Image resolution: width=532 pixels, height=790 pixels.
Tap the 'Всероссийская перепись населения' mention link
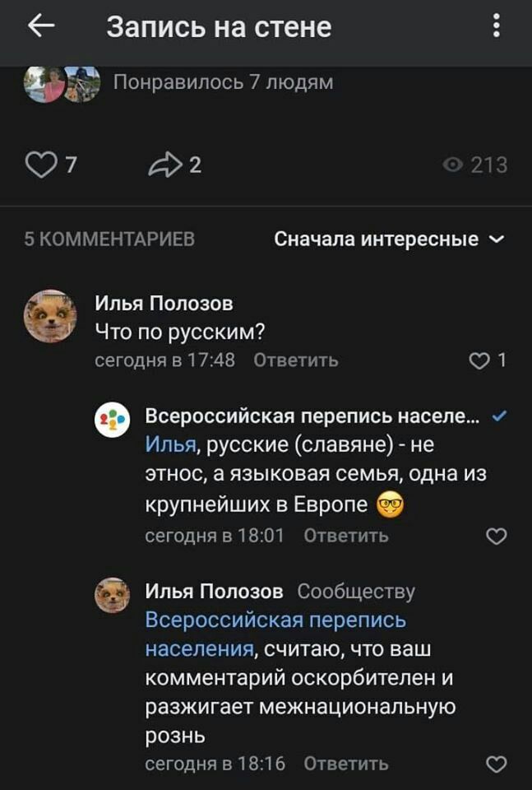275,620
